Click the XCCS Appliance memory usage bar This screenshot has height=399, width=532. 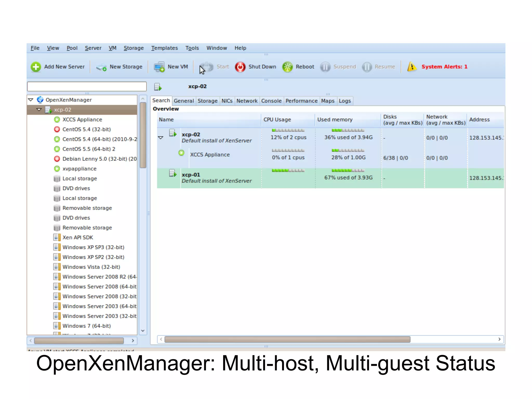(348, 150)
